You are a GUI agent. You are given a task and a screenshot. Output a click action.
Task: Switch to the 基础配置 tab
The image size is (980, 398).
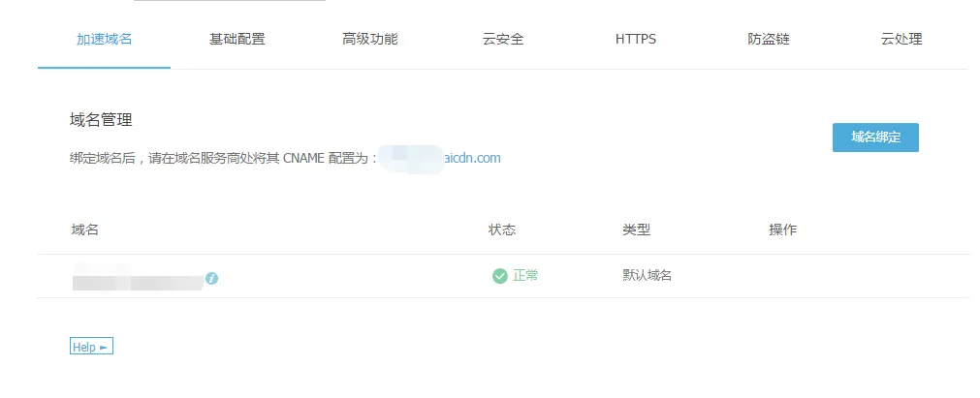237,40
